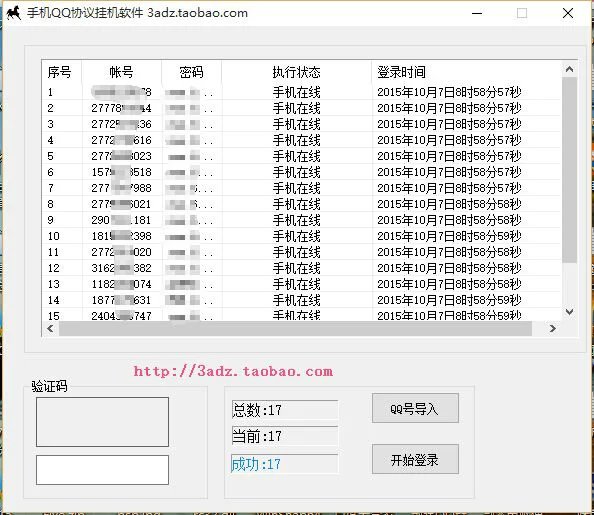Click 手机在线 status in row 1
The width and height of the screenshot is (594, 515).
pos(297,92)
